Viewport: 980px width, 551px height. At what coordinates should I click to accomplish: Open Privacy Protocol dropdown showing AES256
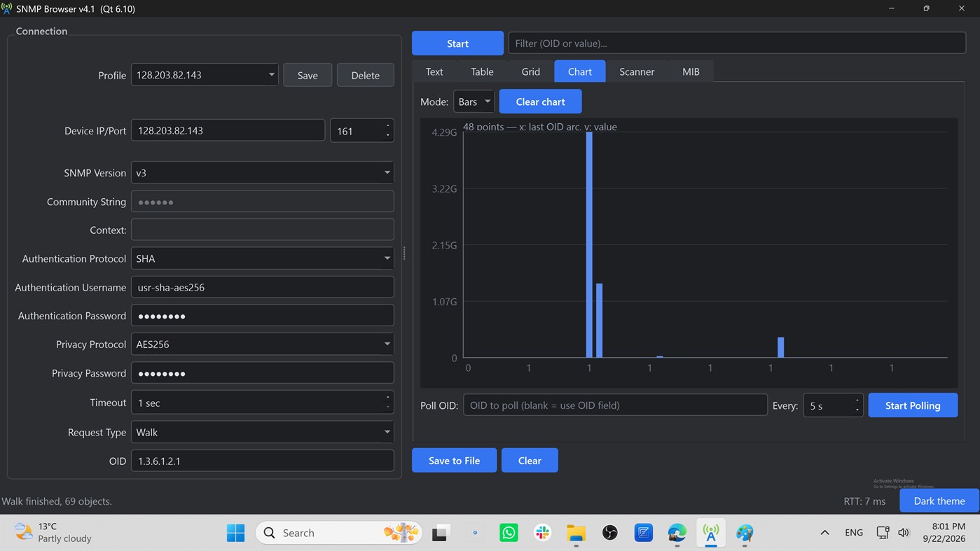262,344
